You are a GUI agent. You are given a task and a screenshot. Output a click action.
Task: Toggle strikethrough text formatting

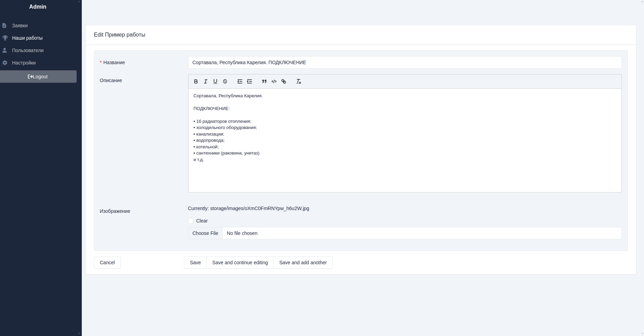pyautogui.click(x=225, y=81)
